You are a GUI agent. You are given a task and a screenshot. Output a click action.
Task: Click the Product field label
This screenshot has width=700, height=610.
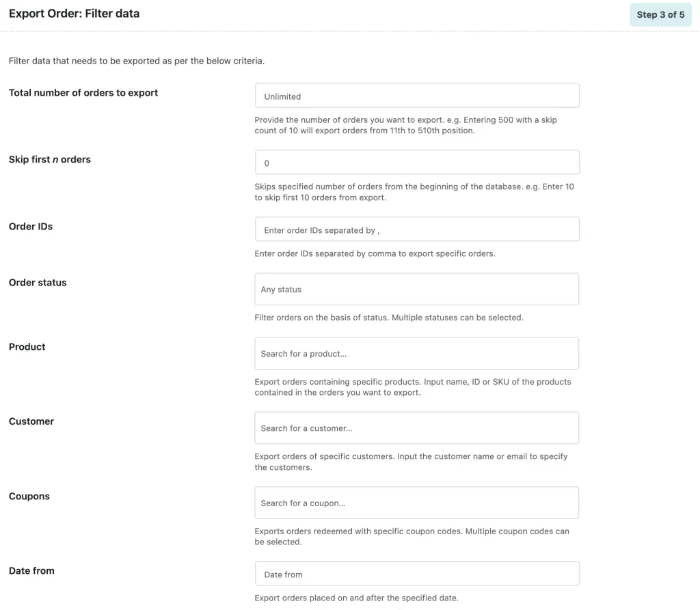coord(27,346)
